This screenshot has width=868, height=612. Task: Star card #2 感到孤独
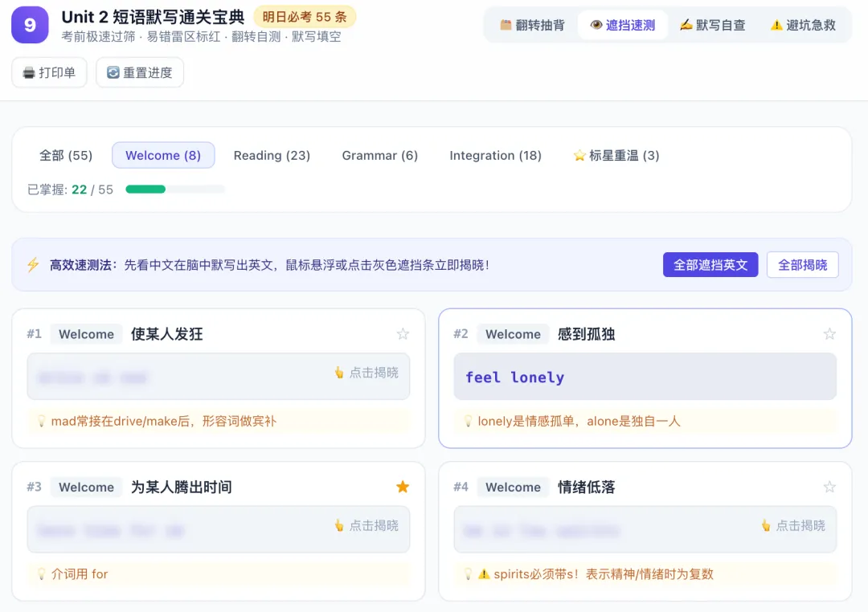[x=829, y=333]
